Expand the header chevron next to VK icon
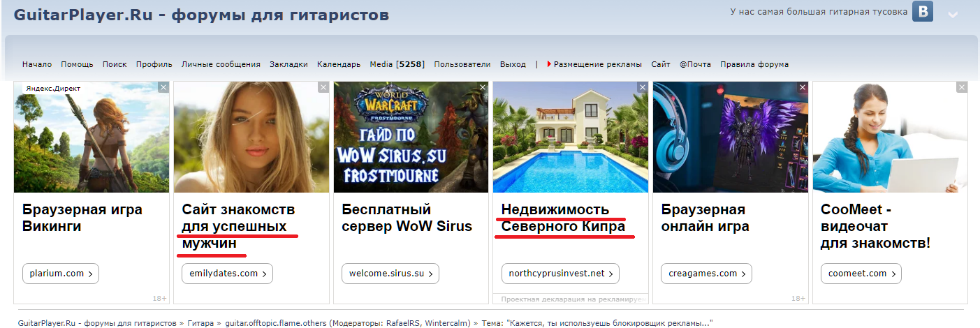Viewport: 980px width, 328px height. click(x=953, y=15)
